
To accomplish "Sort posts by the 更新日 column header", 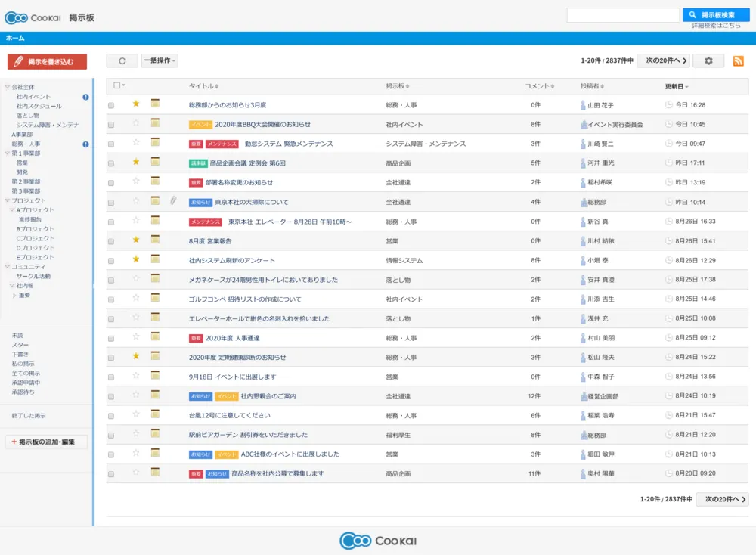I will [x=677, y=87].
